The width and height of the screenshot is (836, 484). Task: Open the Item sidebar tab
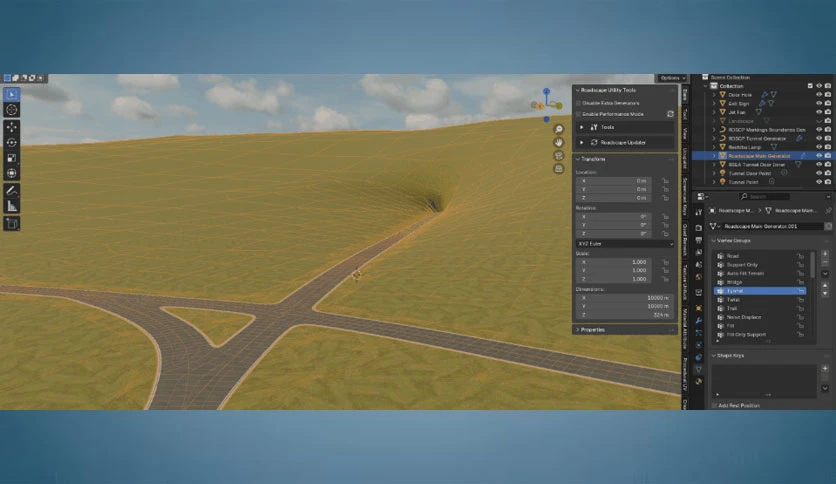coord(685,95)
